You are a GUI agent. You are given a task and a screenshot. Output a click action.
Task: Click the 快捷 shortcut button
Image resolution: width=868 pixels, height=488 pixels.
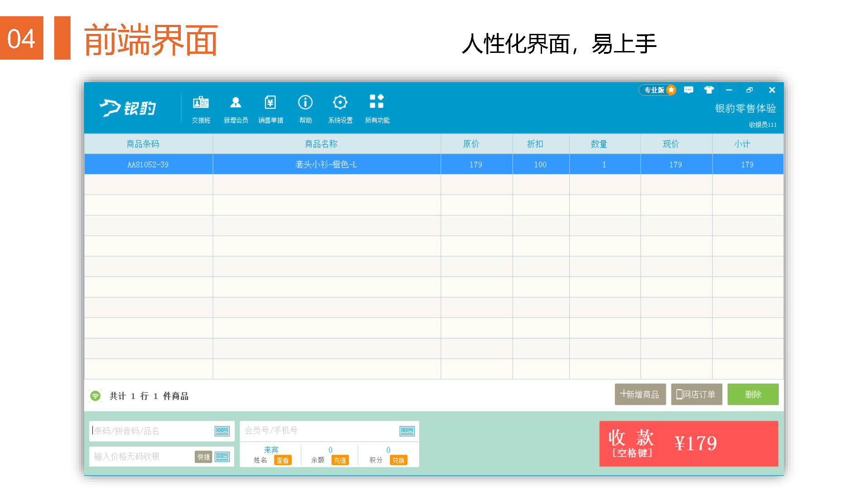tap(203, 457)
